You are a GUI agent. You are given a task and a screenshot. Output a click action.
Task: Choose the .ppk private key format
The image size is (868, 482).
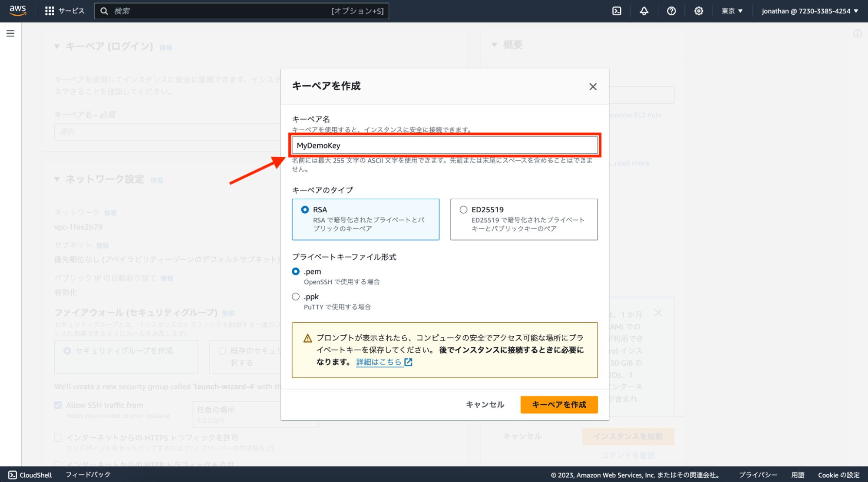coord(296,297)
